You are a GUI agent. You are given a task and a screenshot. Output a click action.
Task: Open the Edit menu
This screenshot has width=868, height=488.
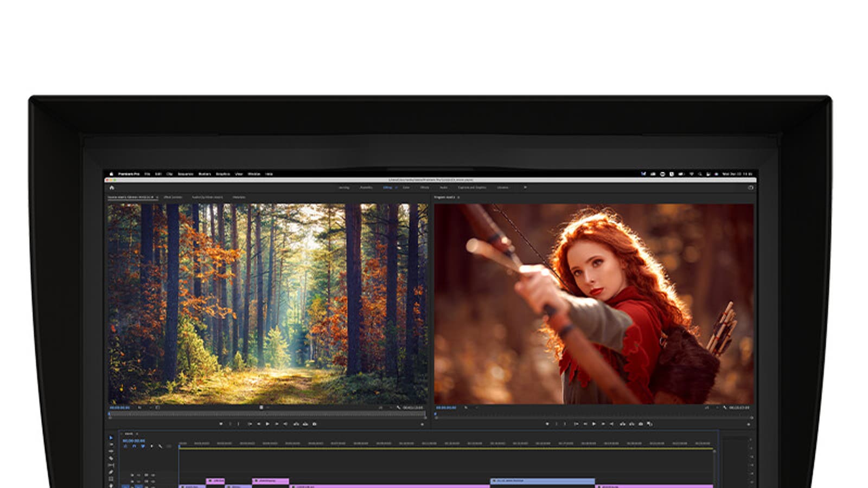158,174
